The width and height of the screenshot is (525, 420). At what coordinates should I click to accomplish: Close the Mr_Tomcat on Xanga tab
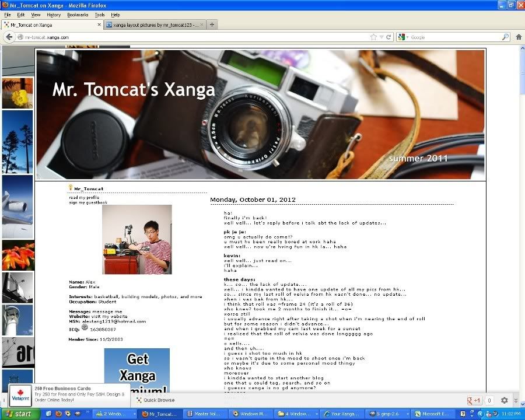[99, 24]
